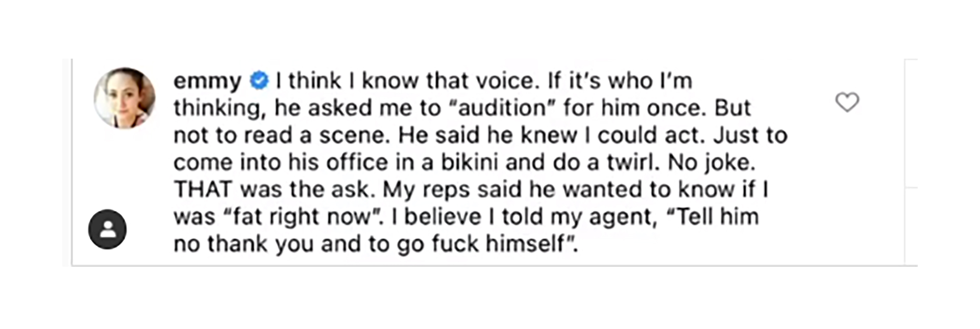This screenshot has width=980, height=329.
Task: Click the phrase "fat right now" in the comment
Action: tap(301, 217)
